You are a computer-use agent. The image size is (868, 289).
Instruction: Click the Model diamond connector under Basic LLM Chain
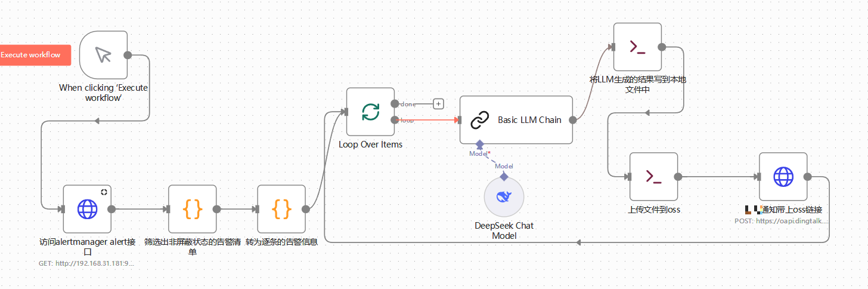click(479, 144)
